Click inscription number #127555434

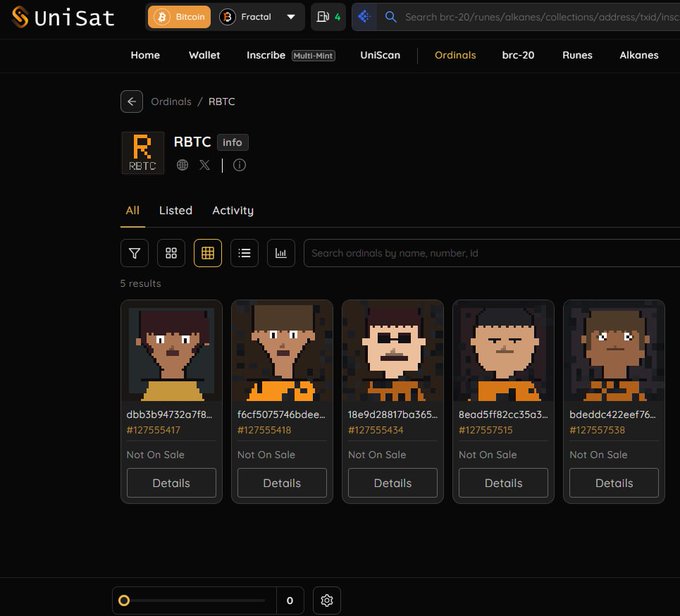(x=376, y=430)
